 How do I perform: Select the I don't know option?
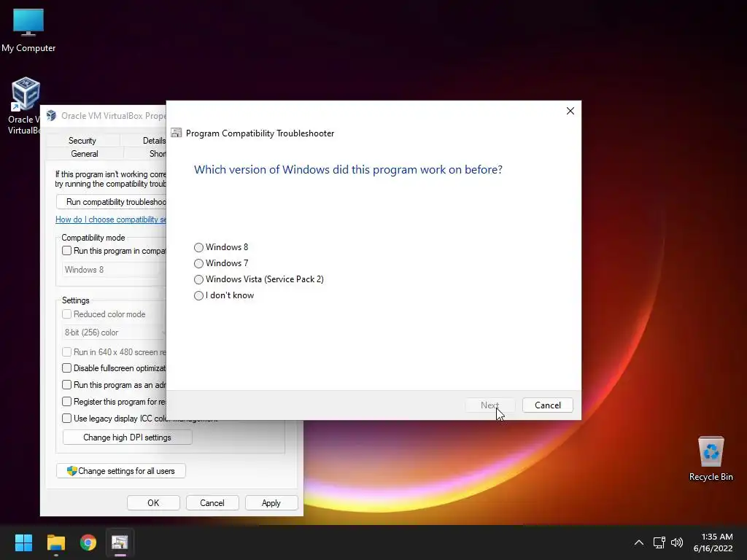pyautogui.click(x=198, y=296)
